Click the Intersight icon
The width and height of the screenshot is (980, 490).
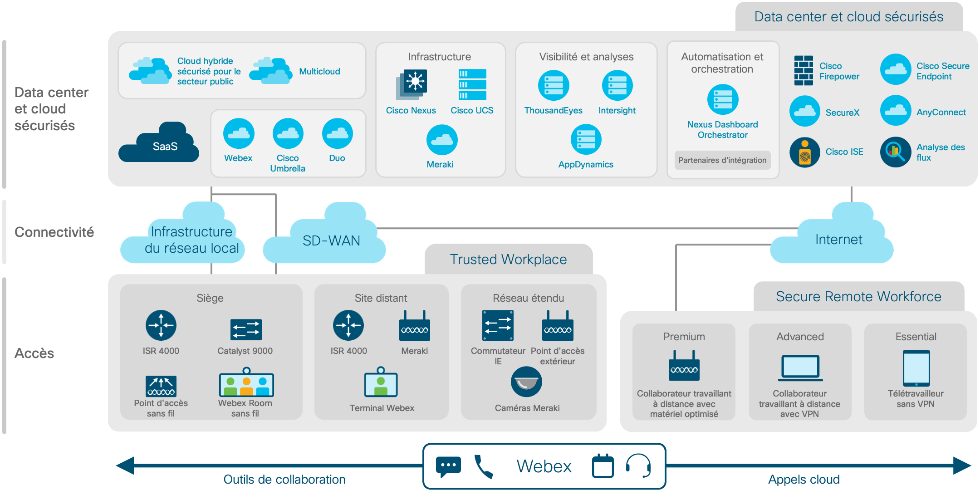click(x=617, y=85)
